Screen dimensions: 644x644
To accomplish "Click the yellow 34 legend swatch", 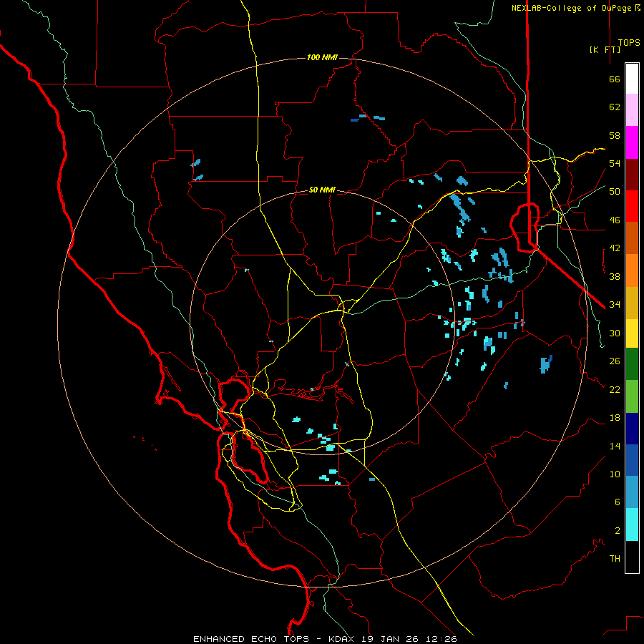I will 632,333.
